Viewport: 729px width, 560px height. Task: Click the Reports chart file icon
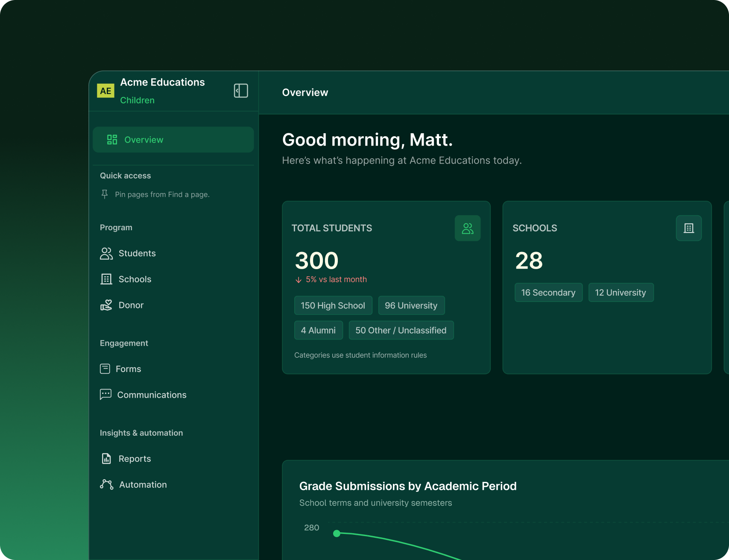(x=106, y=458)
